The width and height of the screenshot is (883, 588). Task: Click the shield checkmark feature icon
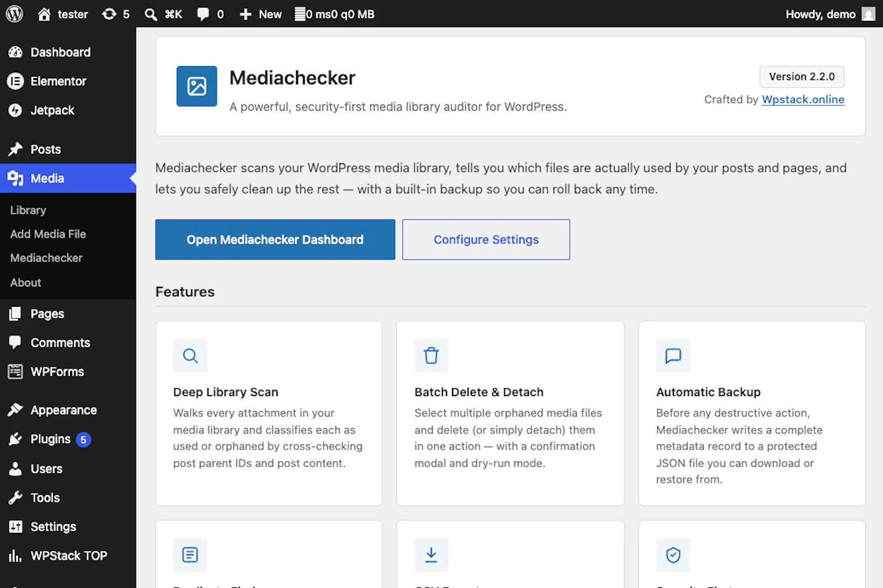(x=673, y=555)
